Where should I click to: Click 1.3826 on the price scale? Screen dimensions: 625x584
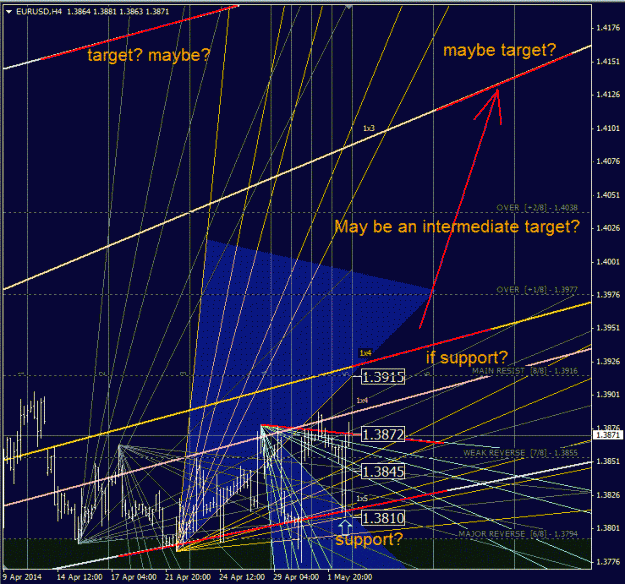click(608, 495)
